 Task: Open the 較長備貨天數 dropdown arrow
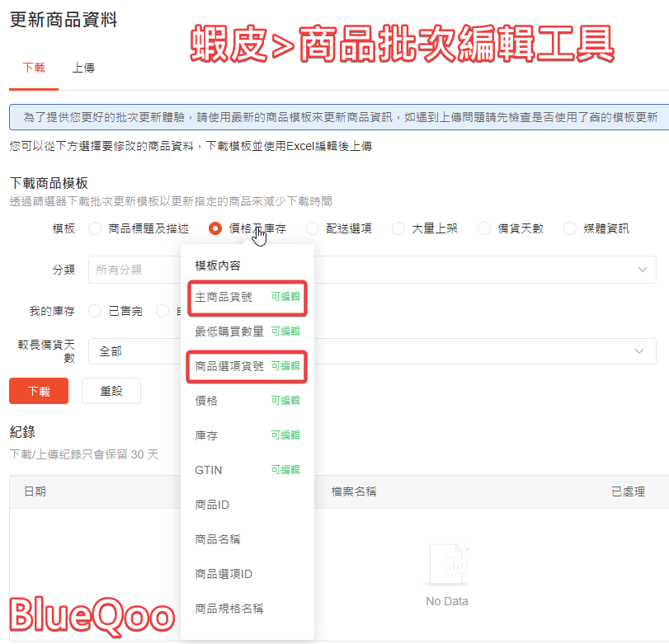click(x=640, y=351)
